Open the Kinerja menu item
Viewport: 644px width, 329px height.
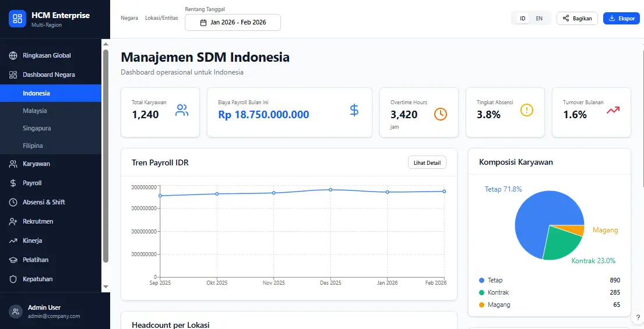coord(51,241)
